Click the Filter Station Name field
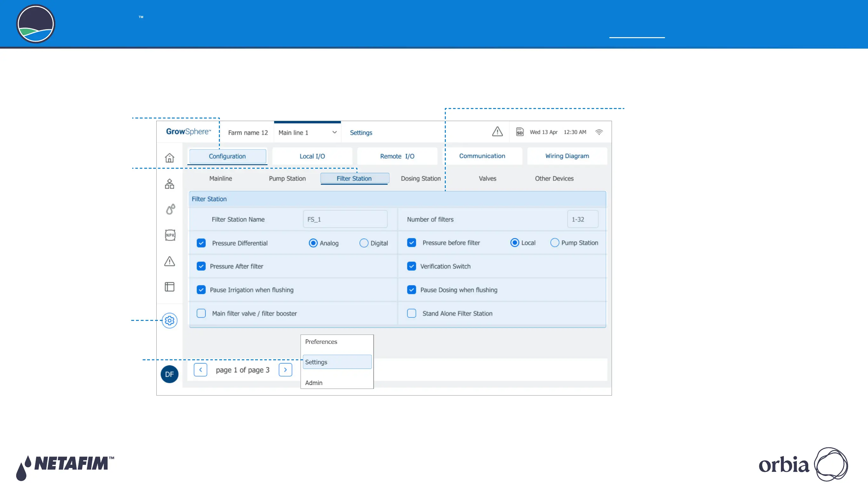 [x=345, y=219]
